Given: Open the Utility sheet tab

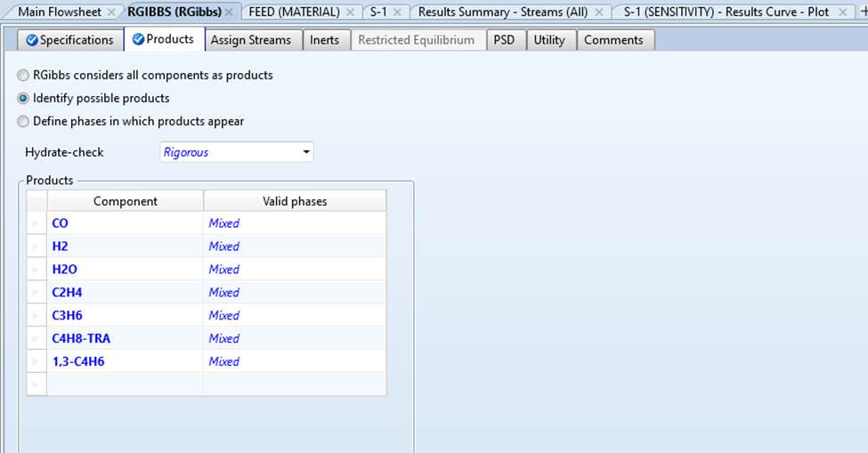Looking at the screenshot, I should pyautogui.click(x=549, y=40).
